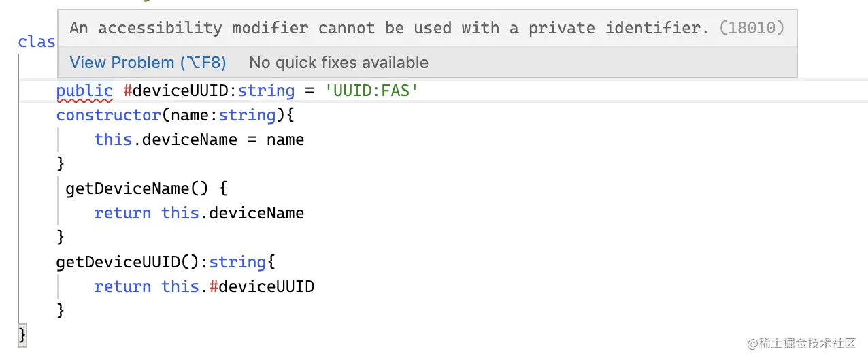The height and width of the screenshot is (362, 868).
Task: Click the partially hidden class keyword
Action: coord(37,42)
